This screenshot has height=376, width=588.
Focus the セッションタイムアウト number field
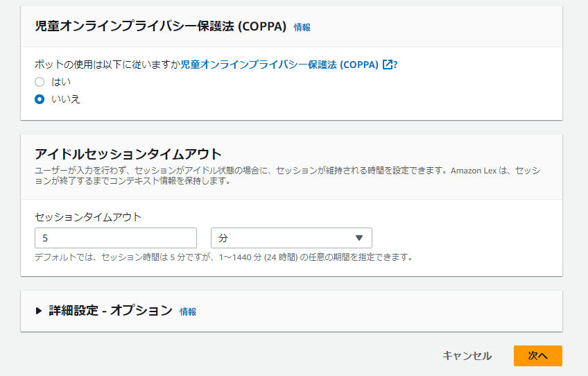pyautogui.click(x=116, y=238)
